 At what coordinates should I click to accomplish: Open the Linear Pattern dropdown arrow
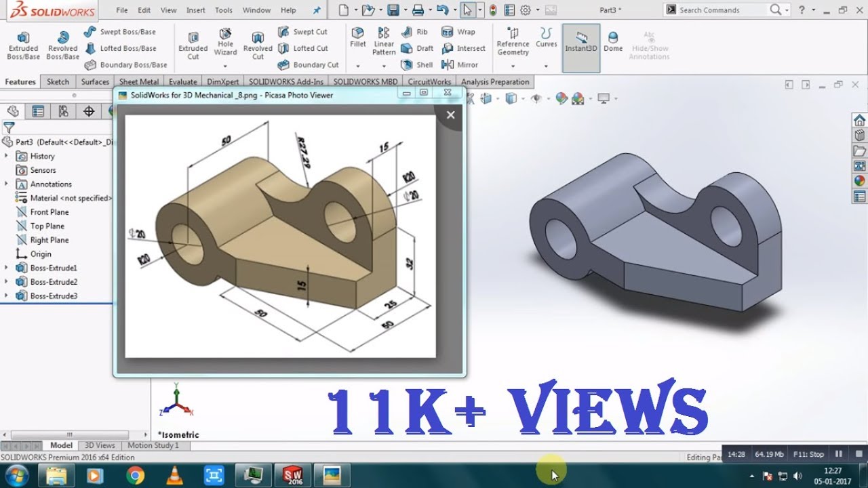[x=384, y=66]
